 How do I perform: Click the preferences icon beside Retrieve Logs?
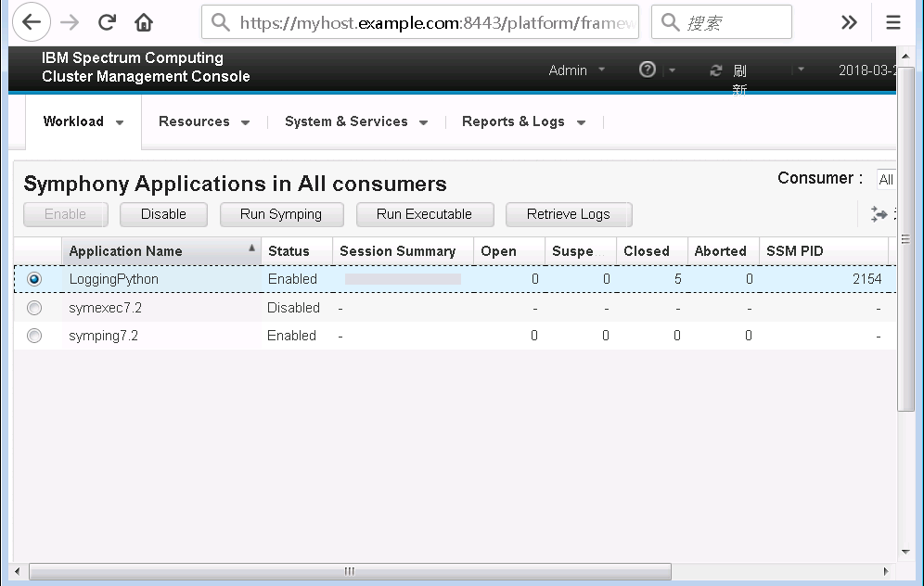coord(879,214)
